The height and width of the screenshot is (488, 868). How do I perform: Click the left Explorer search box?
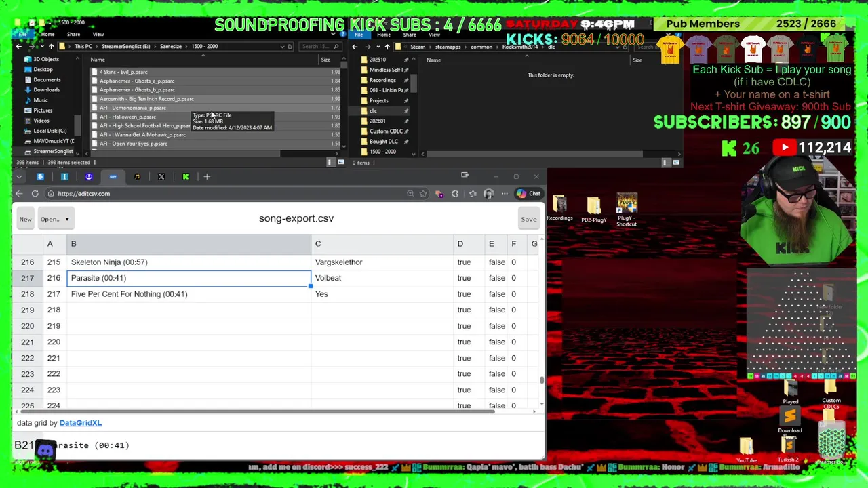click(x=320, y=47)
